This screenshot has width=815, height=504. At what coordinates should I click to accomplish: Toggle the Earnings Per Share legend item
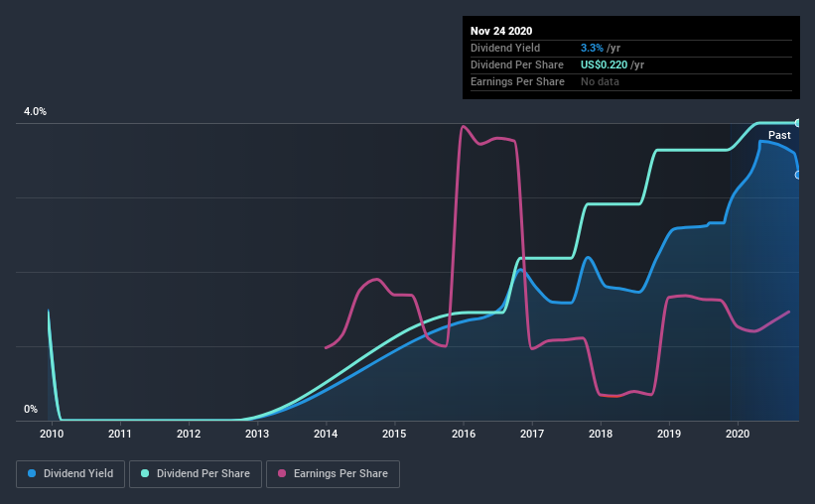(x=333, y=474)
